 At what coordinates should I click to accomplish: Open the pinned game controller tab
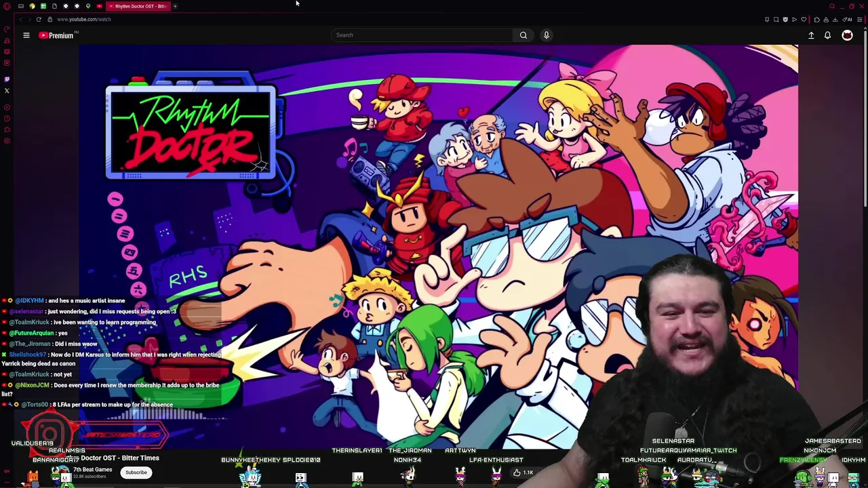(21, 6)
